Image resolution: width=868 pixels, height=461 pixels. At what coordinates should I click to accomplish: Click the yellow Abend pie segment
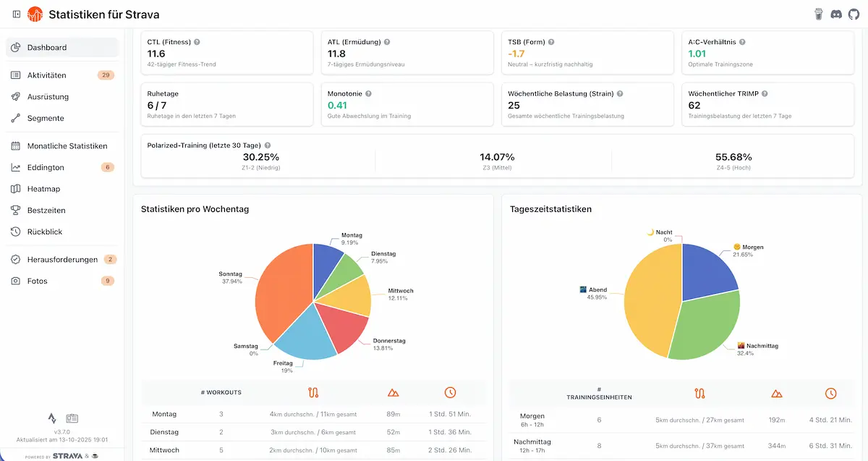pyautogui.click(x=647, y=297)
